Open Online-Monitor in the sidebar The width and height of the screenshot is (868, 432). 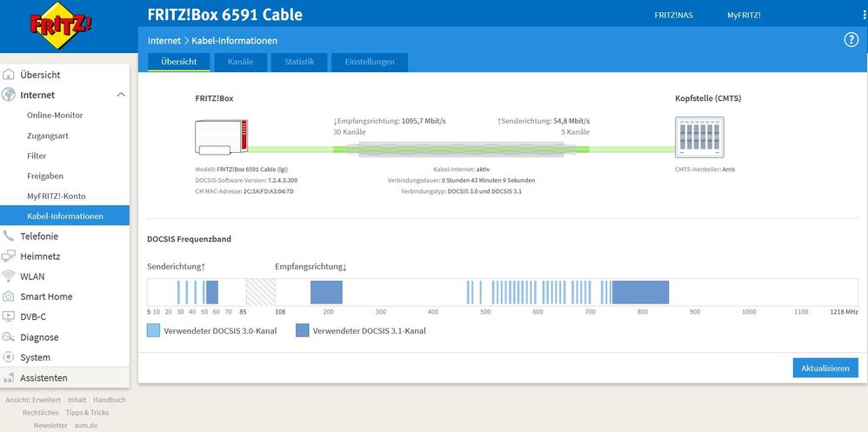55,115
